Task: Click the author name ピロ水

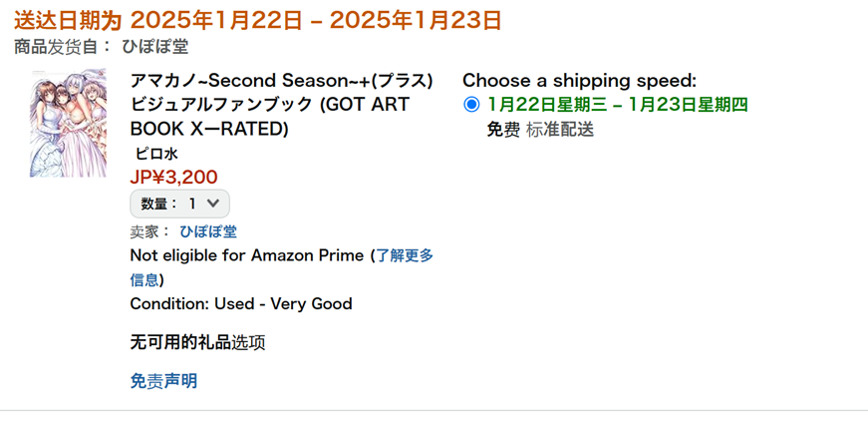Action: [x=156, y=154]
